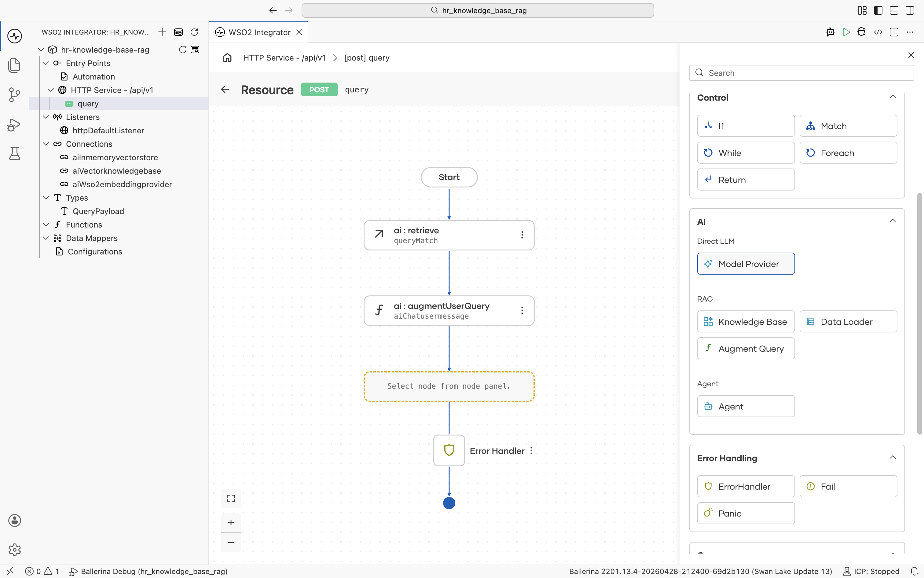The width and height of the screenshot is (924, 578).
Task: Add an Augment Query node
Action: (x=746, y=348)
